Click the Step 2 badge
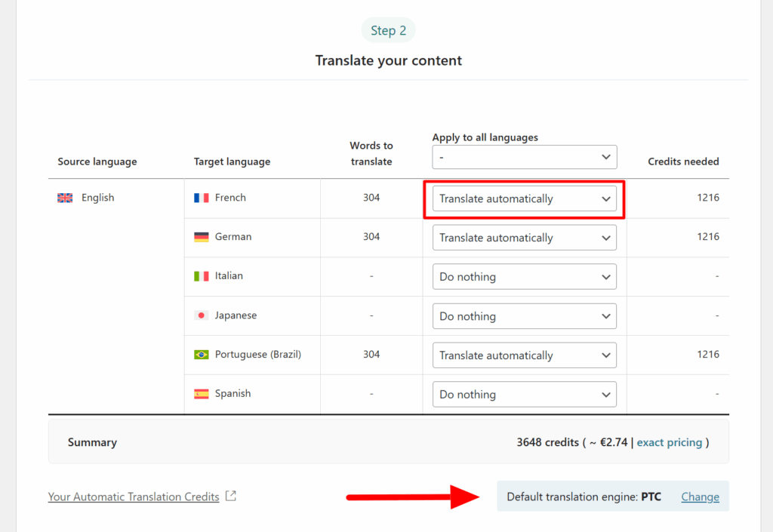 point(388,30)
